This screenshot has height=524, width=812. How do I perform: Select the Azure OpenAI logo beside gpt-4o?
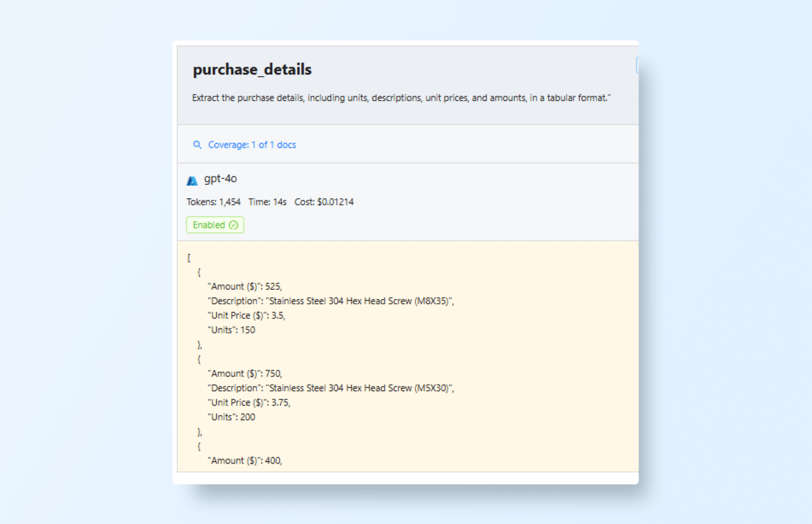192,180
